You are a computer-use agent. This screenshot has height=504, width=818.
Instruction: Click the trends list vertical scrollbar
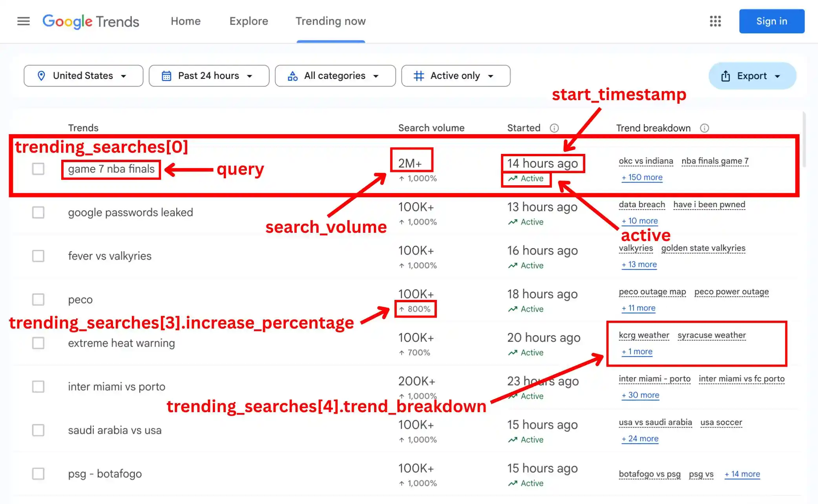point(804,140)
